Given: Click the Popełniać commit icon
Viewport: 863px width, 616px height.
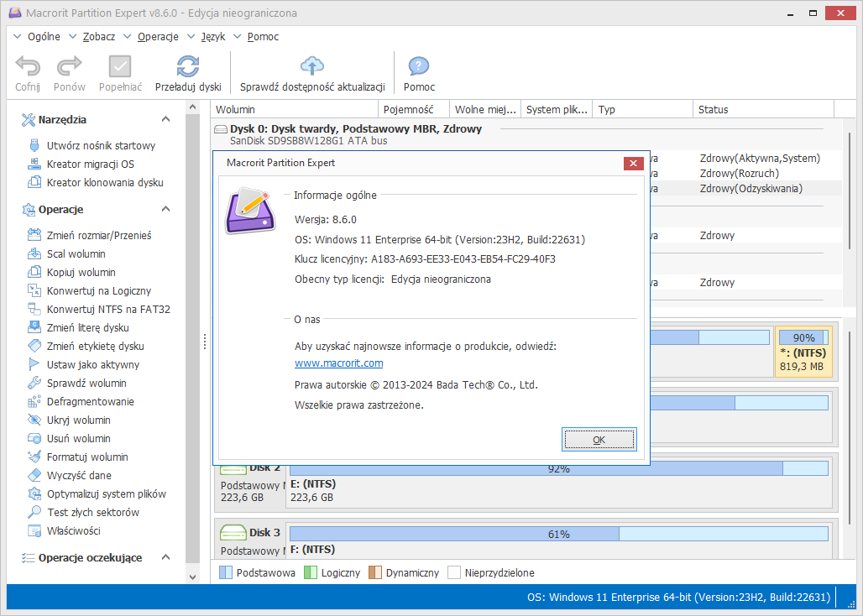Looking at the screenshot, I should tap(120, 66).
